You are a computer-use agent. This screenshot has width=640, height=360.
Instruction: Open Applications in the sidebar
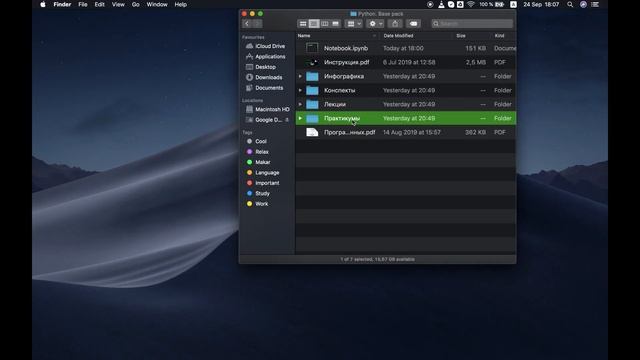coord(266,56)
